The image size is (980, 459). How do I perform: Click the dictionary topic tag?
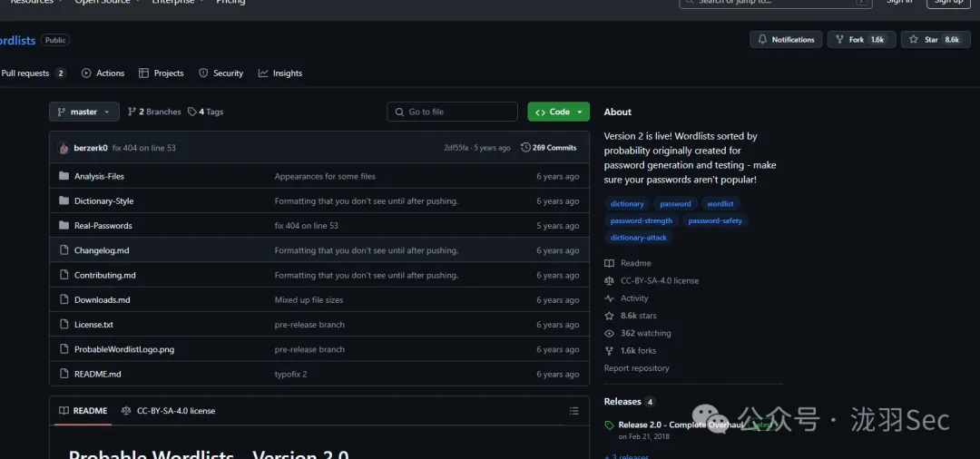coord(627,203)
